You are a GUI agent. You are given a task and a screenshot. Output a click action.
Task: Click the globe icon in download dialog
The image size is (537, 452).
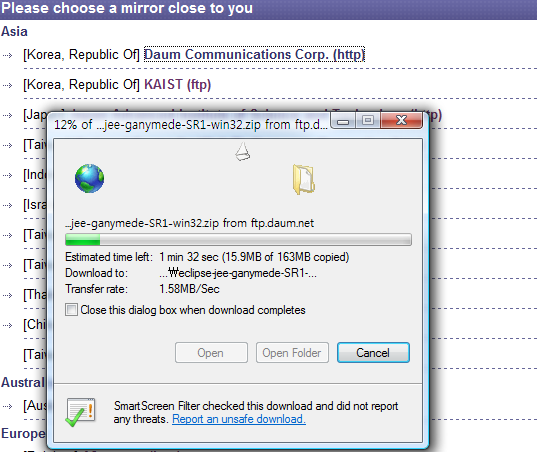point(89,178)
